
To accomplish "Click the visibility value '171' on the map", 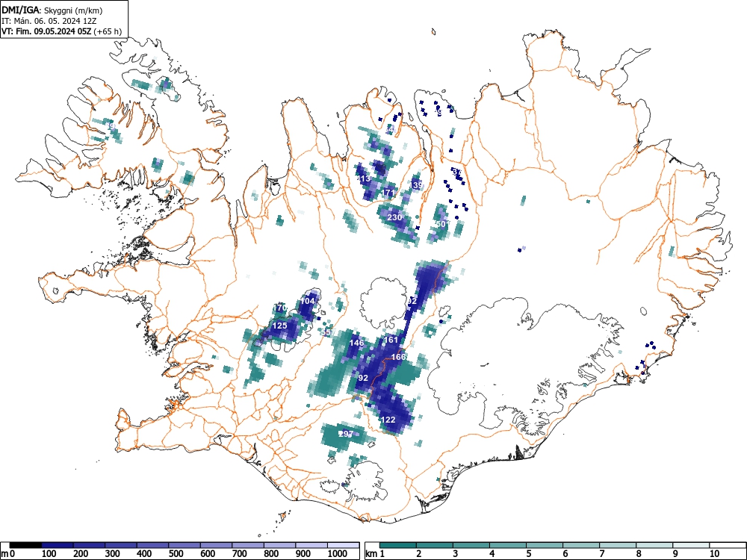I will pyautogui.click(x=388, y=193).
